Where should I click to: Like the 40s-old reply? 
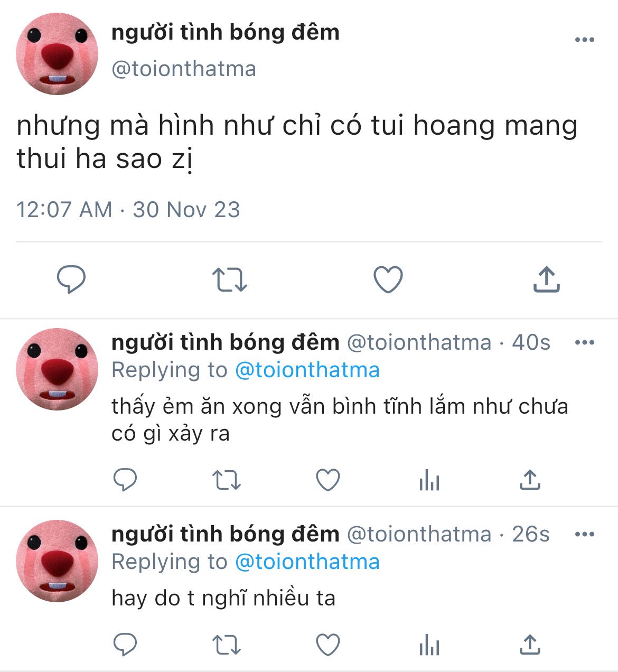coord(327,480)
